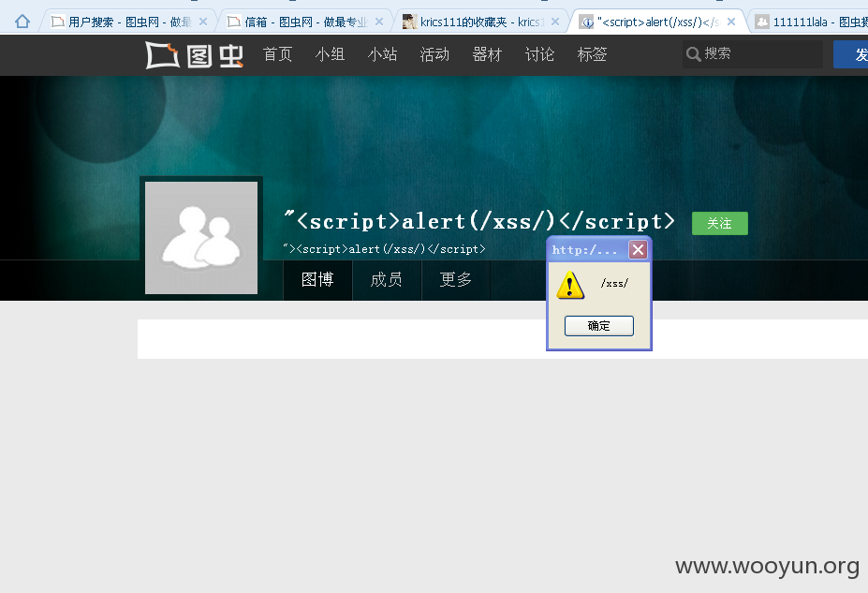Switch to 信箱 - 图虫网 tab
The image size is (868, 593).
pos(306,22)
